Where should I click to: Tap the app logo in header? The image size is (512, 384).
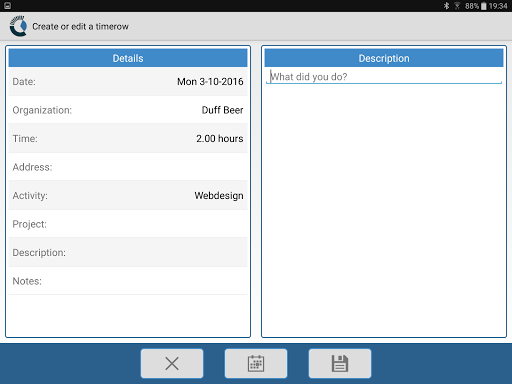[18, 26]
